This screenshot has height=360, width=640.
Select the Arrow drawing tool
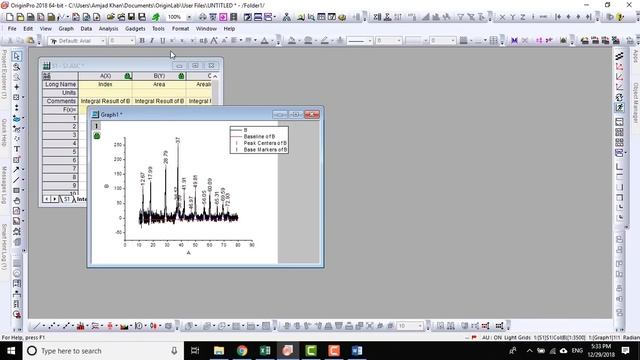pyautogui.click(x=16, y=169)
